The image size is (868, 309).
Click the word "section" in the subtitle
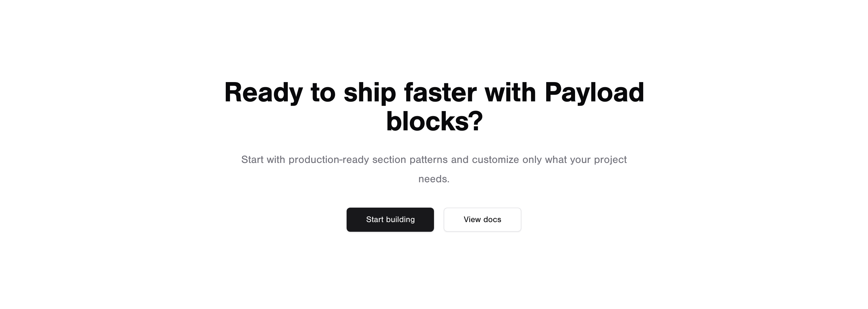coord(389,160)
